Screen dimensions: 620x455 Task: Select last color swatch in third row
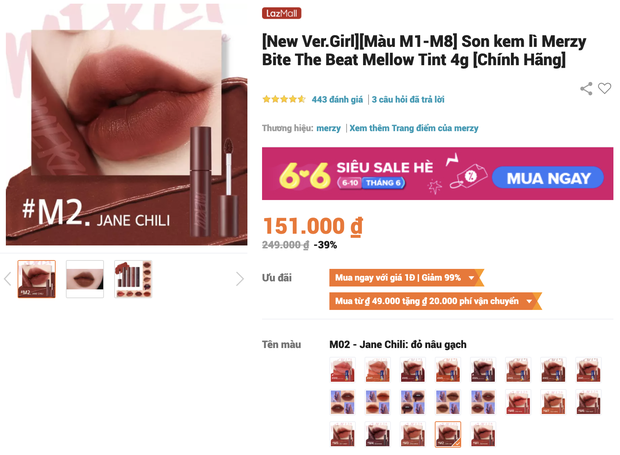(483, 434)
